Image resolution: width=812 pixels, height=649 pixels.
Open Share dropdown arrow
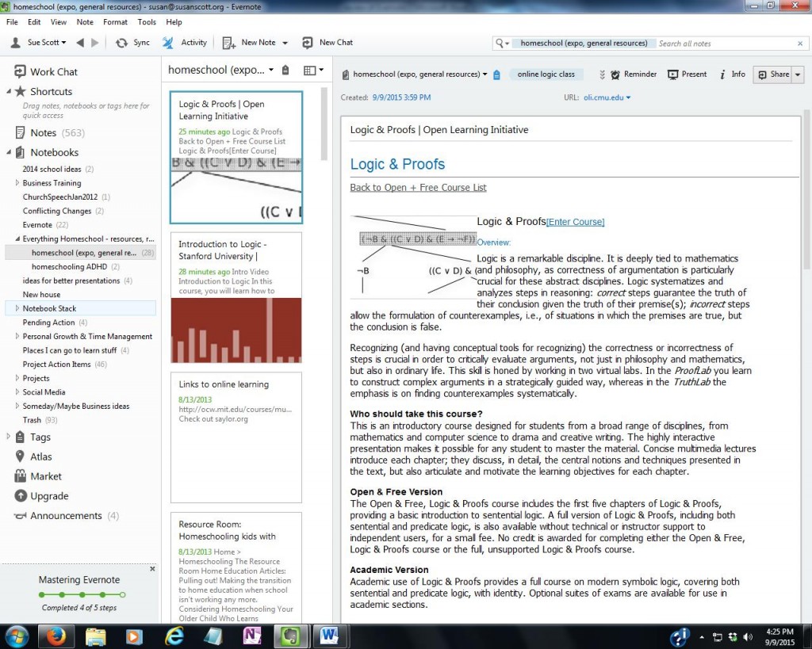[798, 74]
